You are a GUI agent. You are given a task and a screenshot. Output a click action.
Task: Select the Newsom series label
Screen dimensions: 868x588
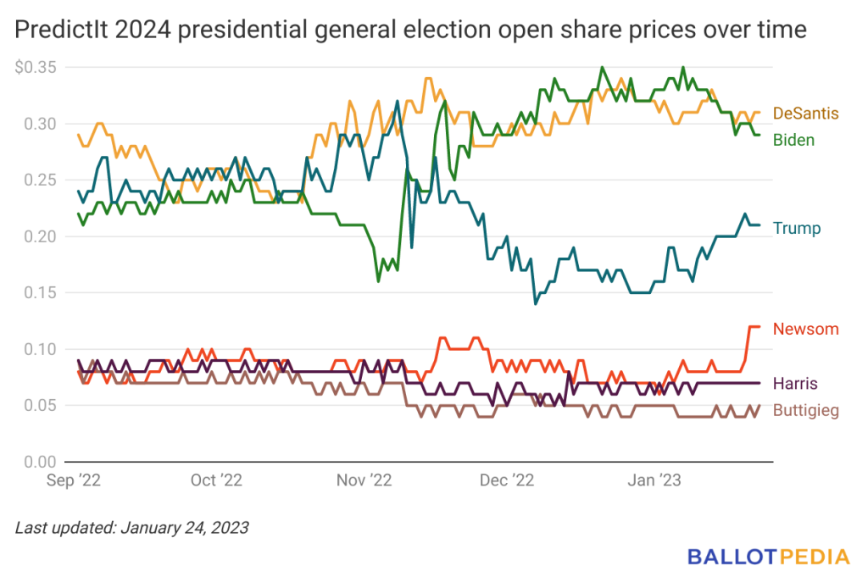click(x=805, y=329)
